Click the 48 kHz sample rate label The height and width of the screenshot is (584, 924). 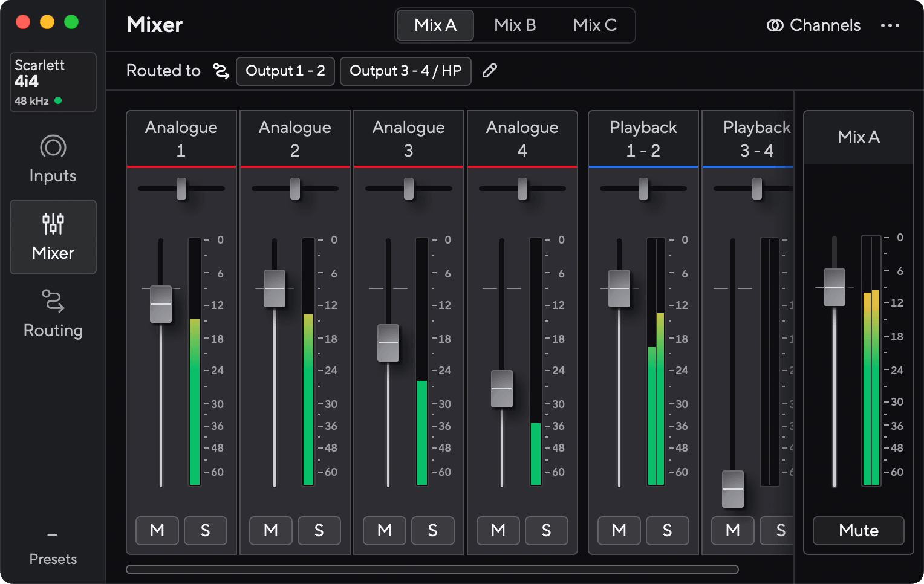[x=31, y=101]
